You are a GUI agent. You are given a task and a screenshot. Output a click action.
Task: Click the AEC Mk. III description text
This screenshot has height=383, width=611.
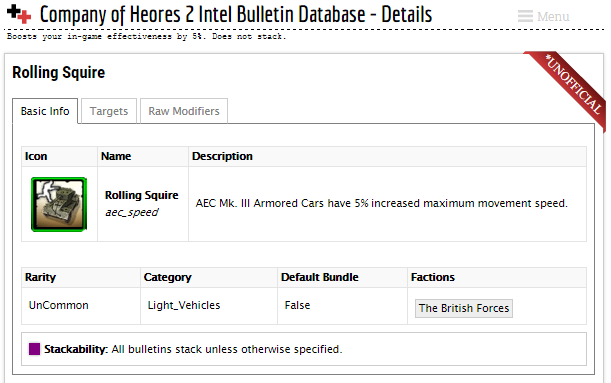381,203
